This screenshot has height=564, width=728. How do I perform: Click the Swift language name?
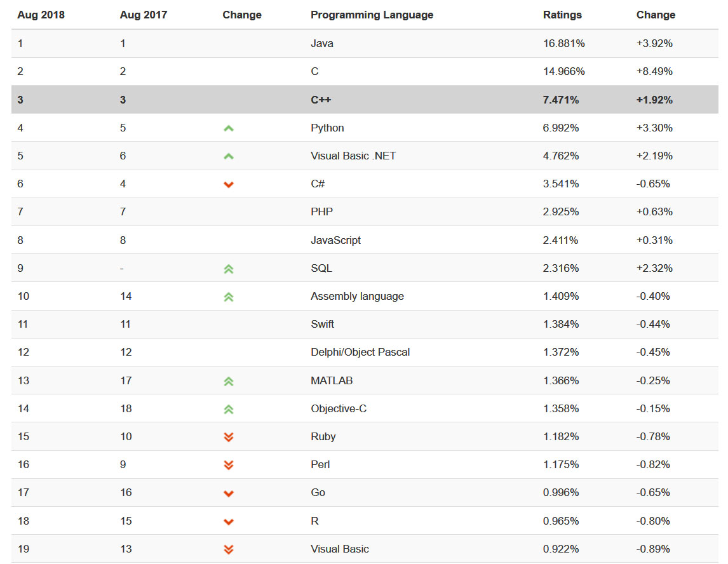[x=322, y=324]
